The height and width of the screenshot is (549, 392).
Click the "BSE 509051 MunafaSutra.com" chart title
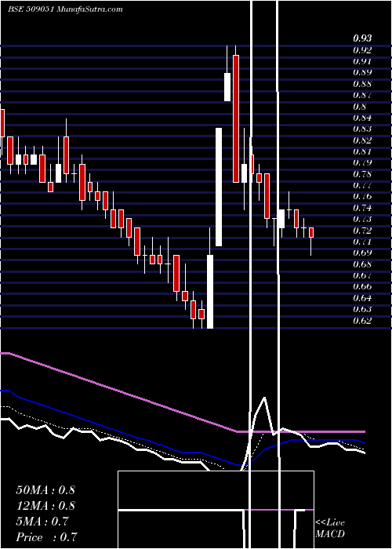[65, 9]
